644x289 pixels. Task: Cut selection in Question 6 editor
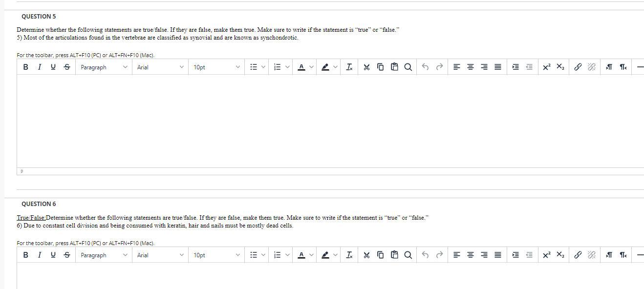click(x=365, y=255)
